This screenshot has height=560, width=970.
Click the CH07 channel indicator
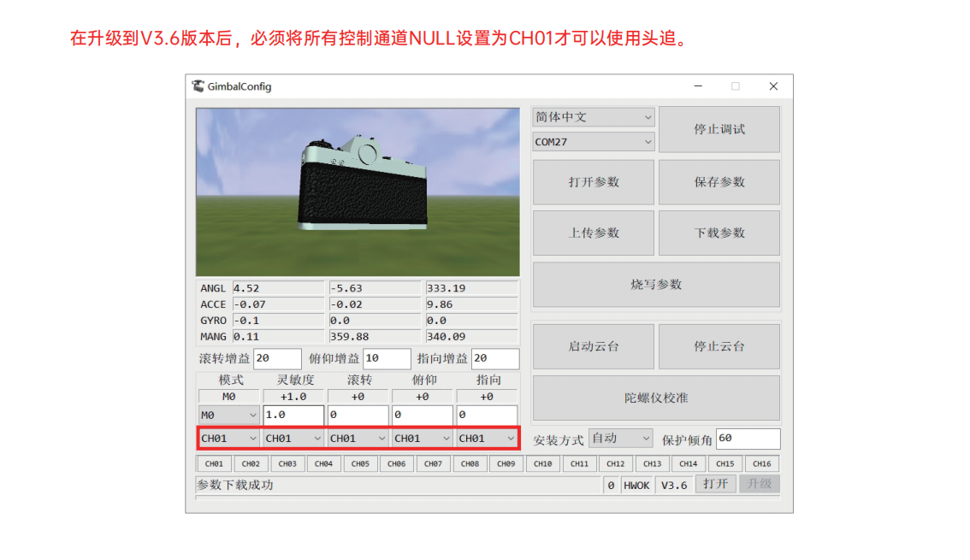[x=433, y=463]
